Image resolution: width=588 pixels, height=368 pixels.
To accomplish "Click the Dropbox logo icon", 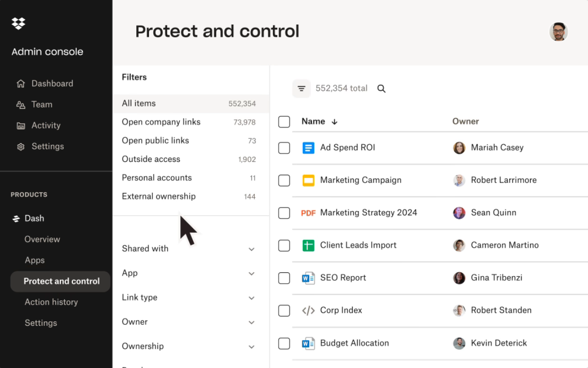I will click(x=19, y=23).
